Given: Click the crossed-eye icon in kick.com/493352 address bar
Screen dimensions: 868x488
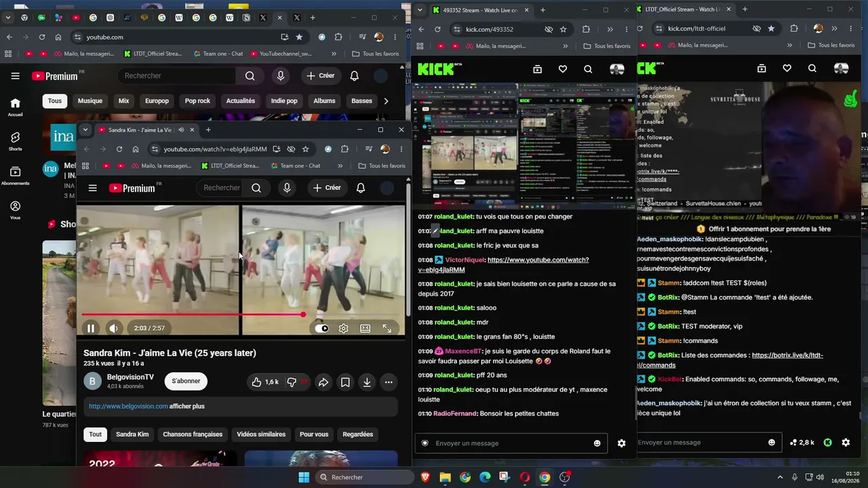Looking at the screenshot, I should pos(549,29).
